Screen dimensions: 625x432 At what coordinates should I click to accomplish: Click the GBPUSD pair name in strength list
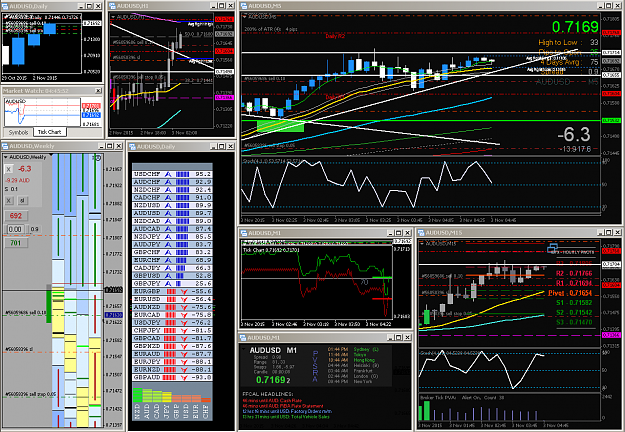tap(147, 276)
